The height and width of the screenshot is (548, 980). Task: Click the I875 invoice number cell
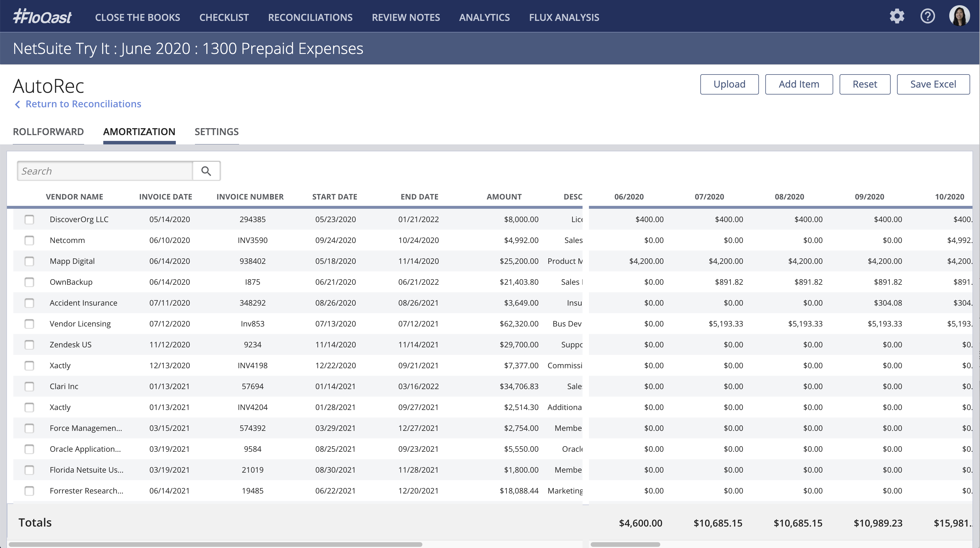pyautogui.click(x=253, y=282)
